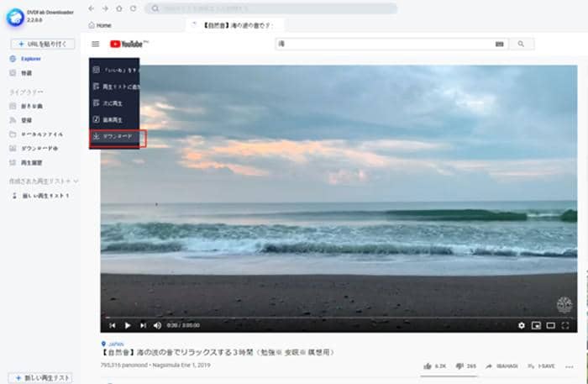
Task: Choose 再生リストに追加 in context menu
Action: [114, 87]
